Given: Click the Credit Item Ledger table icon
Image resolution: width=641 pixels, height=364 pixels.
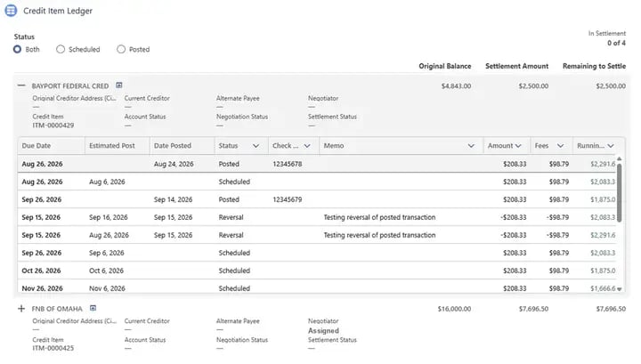Looking at the screenshot, I should point(11,11).
